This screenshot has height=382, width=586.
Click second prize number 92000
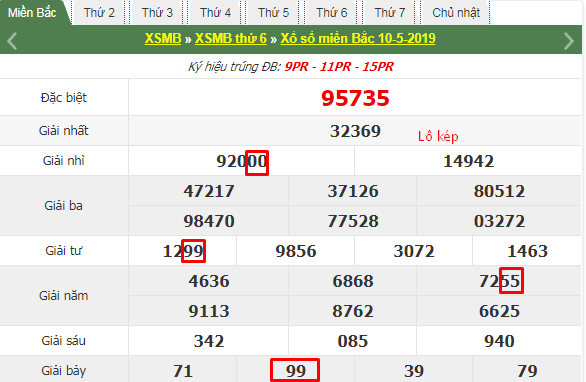pyautogui.click(x=242, y=161)
